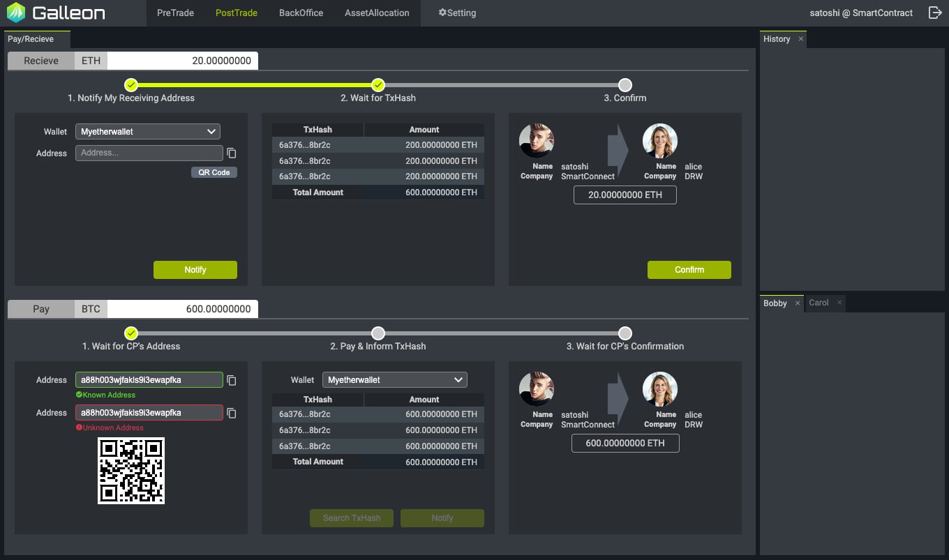Click the Wait for TxHash step checkmark
This screenshot has height=560, width=949.
click(x=378, y=85)
